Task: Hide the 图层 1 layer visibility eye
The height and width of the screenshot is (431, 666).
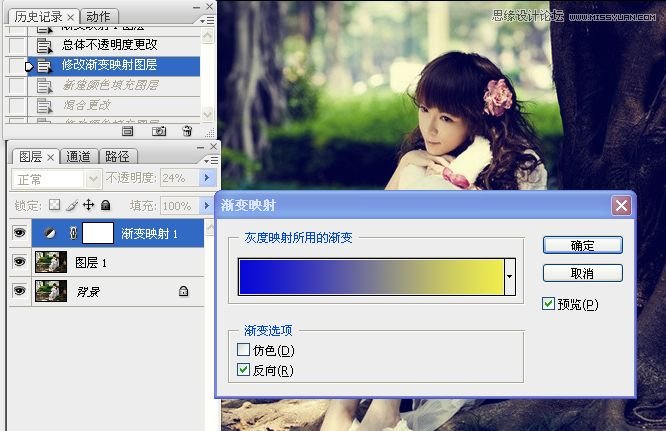Action: click(x=18, y=262)
